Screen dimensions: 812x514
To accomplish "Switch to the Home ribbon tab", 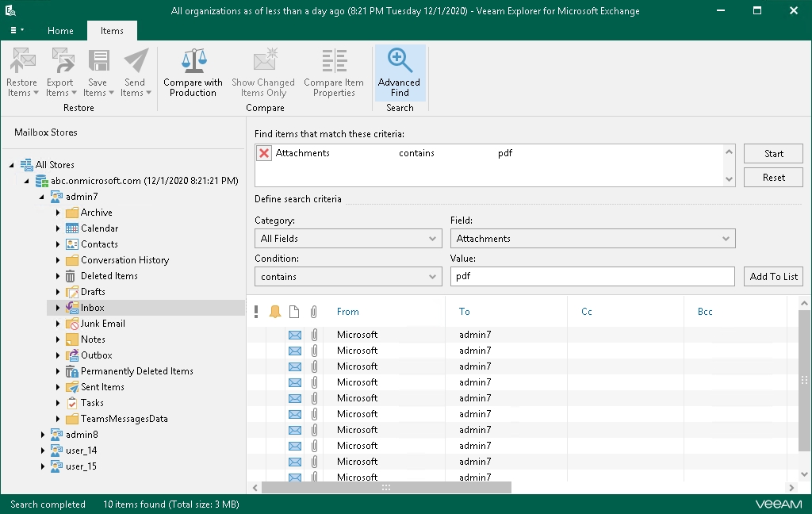I will click(x=60, y=31).
